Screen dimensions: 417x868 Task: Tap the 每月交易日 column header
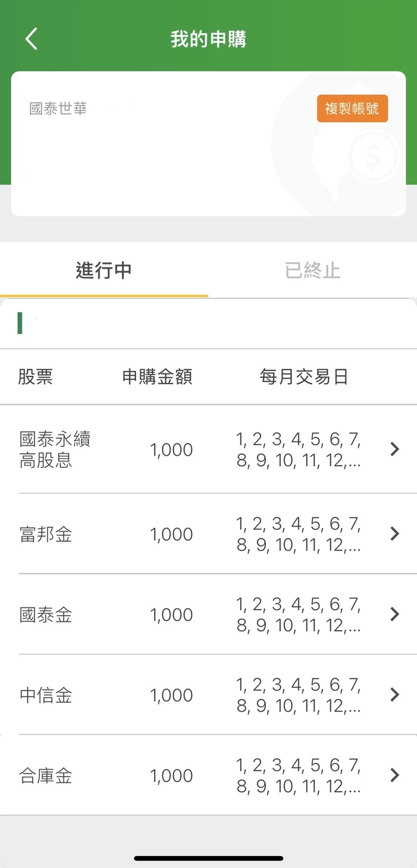(x=304, y=377)
